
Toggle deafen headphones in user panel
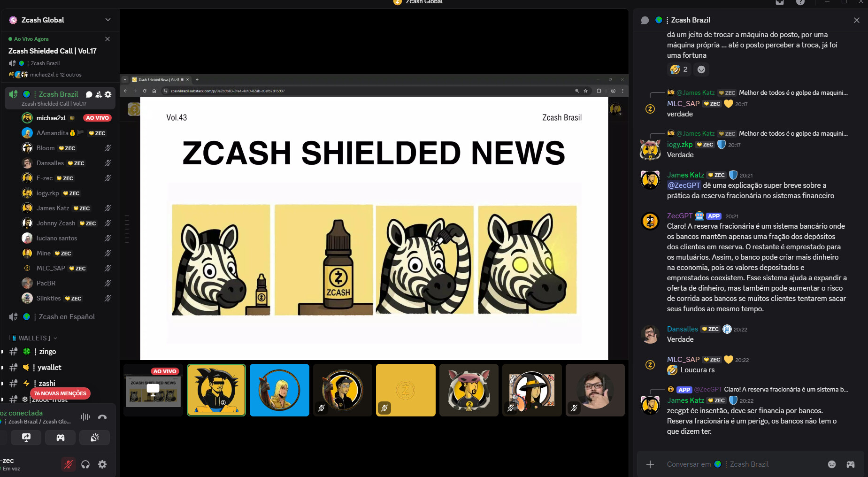coord(85,464)
